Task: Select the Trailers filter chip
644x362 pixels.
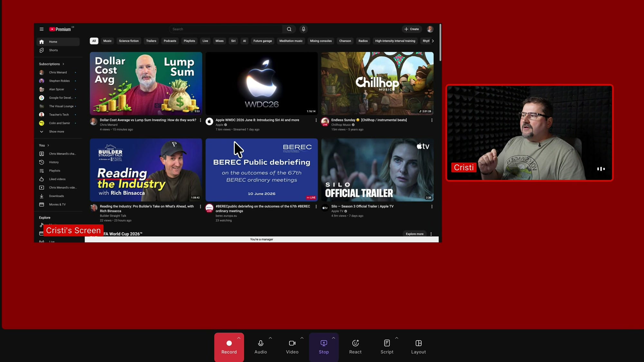Action: [151, 41]
